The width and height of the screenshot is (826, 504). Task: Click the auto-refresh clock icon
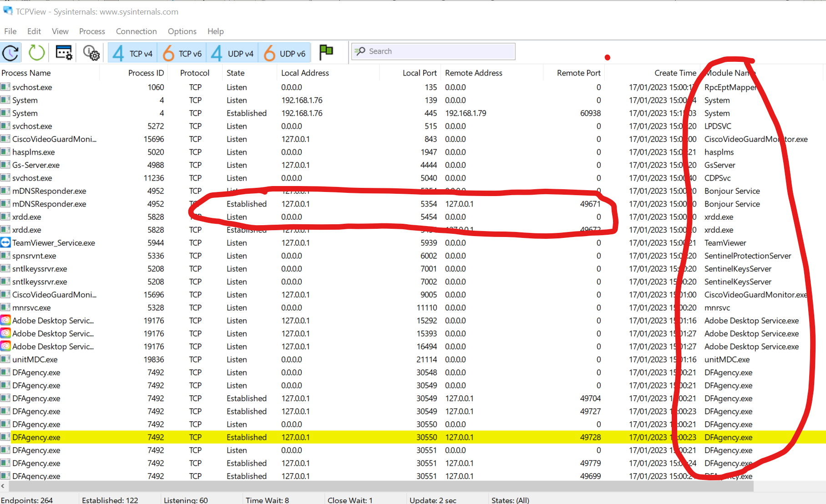click(x=10, y=53)
